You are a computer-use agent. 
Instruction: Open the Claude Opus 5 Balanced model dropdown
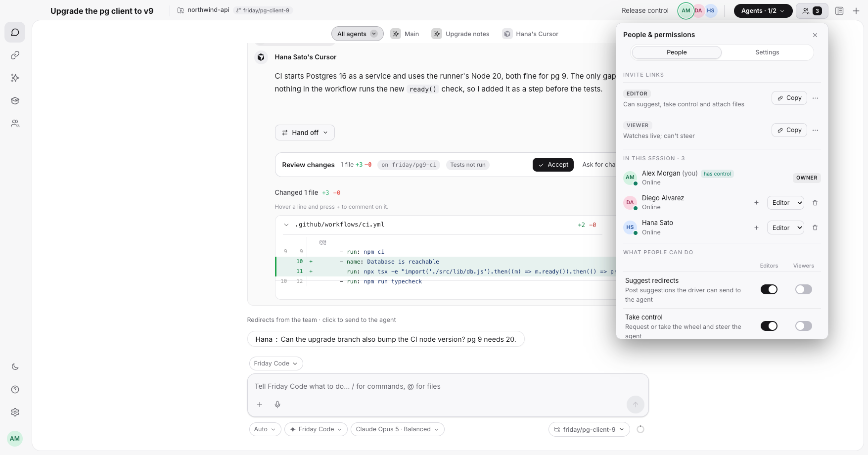397,429
